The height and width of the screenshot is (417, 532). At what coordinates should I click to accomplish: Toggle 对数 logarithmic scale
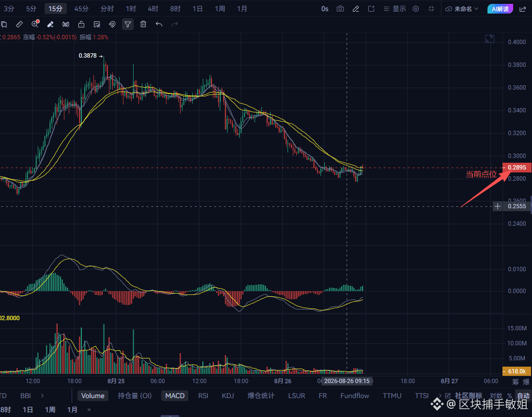(x=496, y=396)
